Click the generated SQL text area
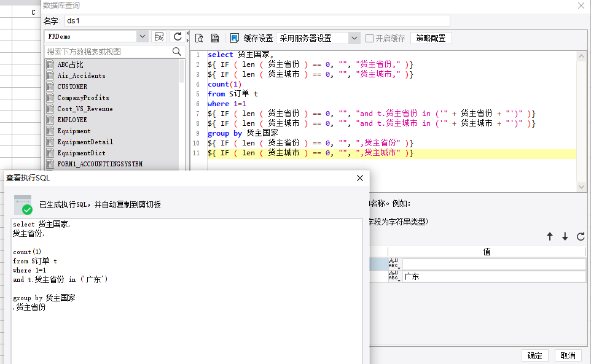The image size is (591, 364). point(187,292)
